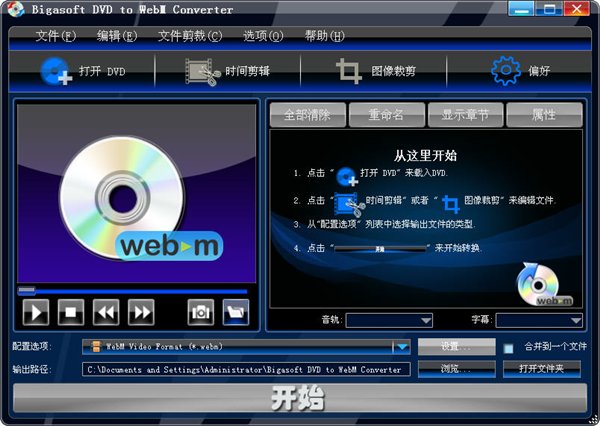Click the Open DVD icon in step 1 guide
This screenshot has width=600, height=426.
pos(347,176)
